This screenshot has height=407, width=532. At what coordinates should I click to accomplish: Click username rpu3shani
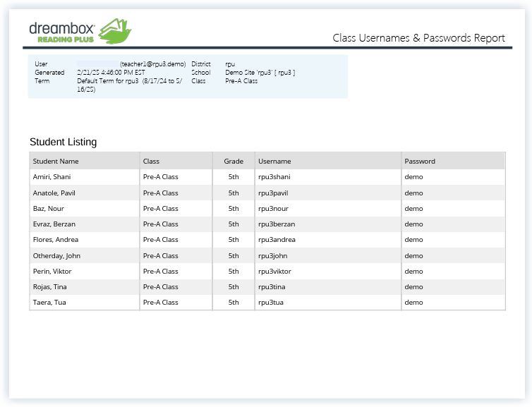coord(274,177)
